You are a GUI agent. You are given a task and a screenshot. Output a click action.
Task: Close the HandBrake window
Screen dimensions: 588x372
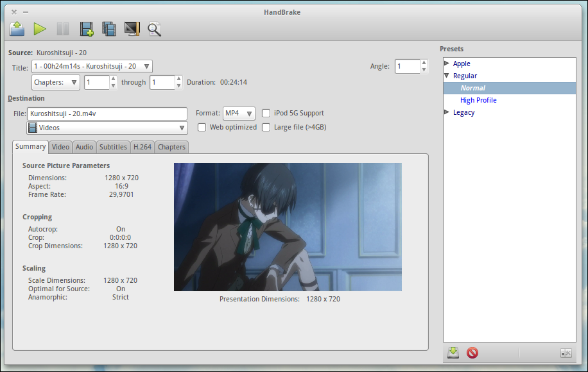14,12
